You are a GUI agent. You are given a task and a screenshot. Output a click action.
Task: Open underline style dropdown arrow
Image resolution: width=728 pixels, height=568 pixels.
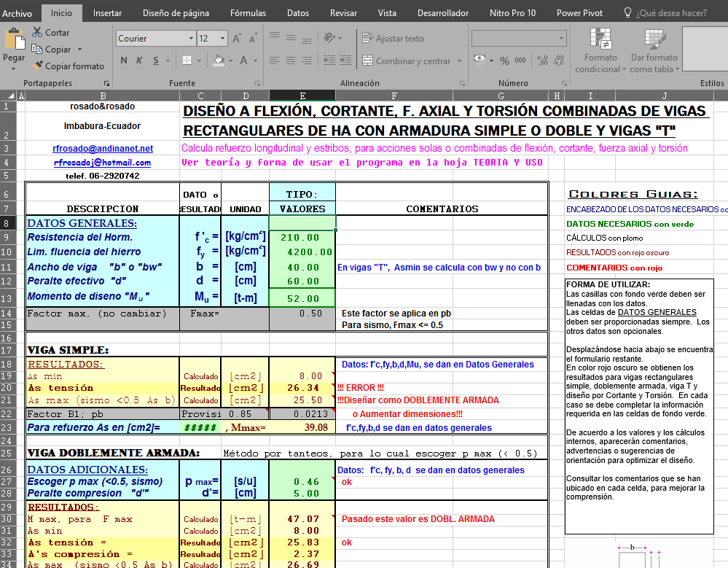(x=168, y=61)
